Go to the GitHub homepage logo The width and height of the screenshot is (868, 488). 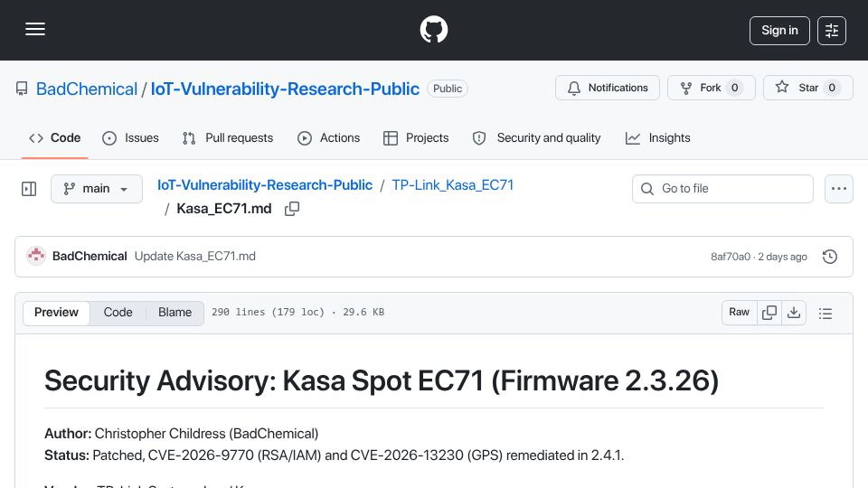tap(433, 29)
